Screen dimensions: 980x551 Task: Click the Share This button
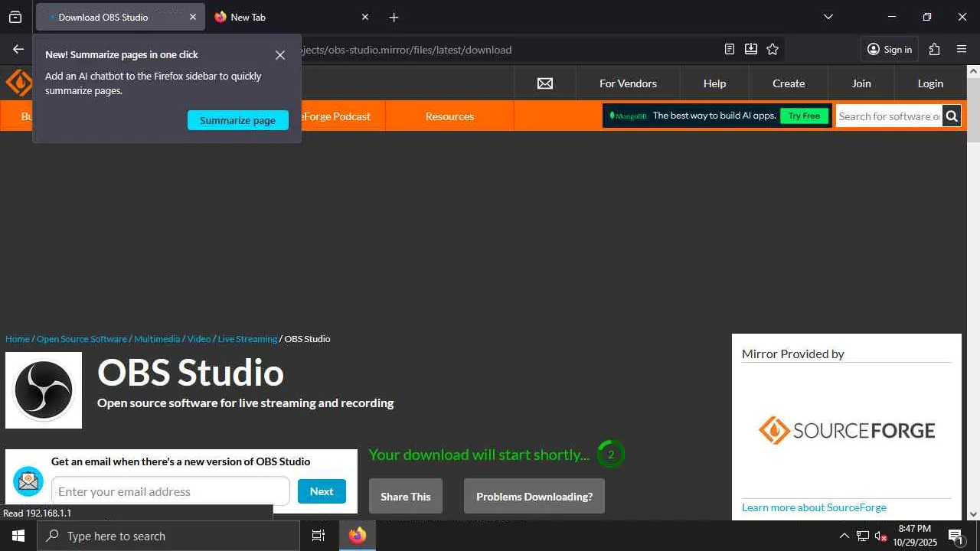click(406, 497)
